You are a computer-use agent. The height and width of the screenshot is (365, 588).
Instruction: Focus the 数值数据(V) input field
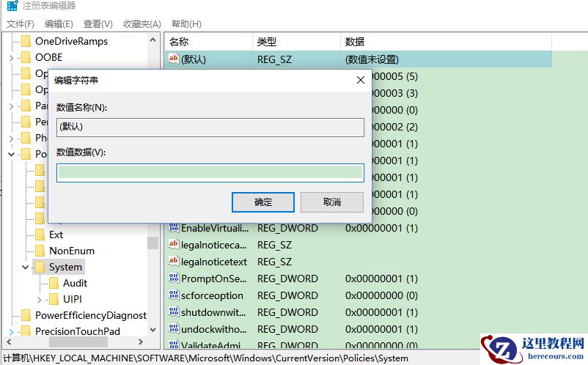210,173
